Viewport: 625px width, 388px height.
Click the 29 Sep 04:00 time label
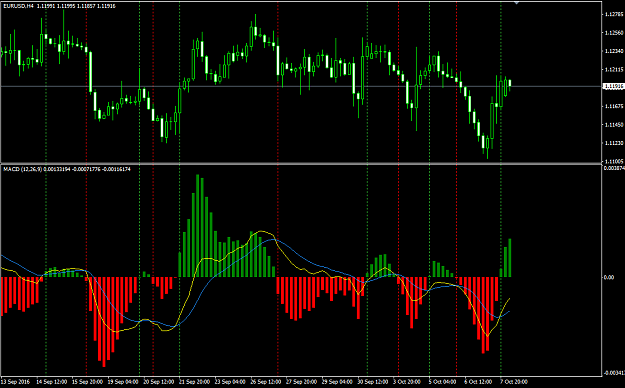pos(338,382)
